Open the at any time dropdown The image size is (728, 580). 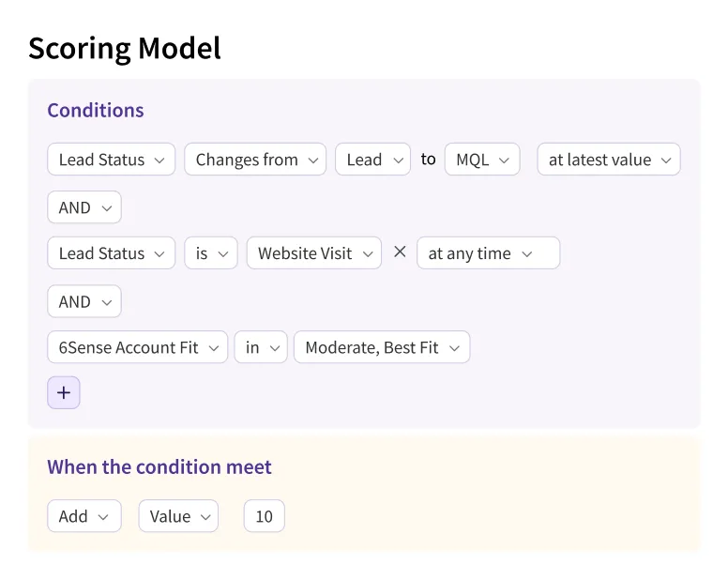point(488,253)
